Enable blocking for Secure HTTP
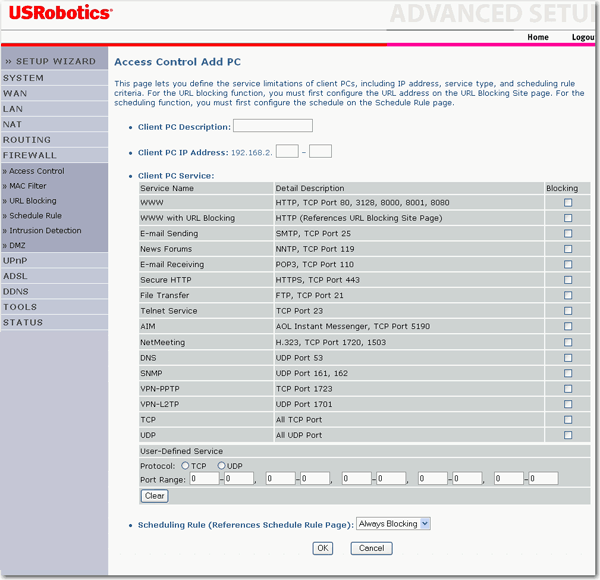The image size is (600, 580). click(568, 280)
